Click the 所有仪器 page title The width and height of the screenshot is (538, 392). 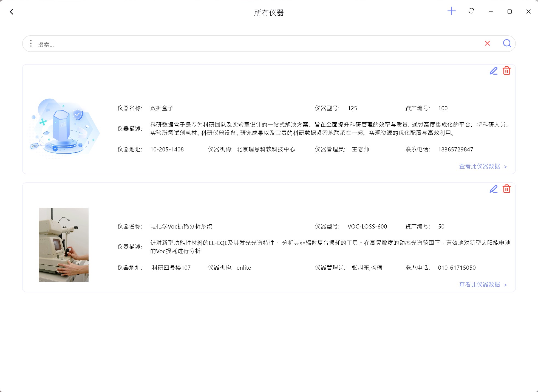pyautogui.click(x=269, y=13)
